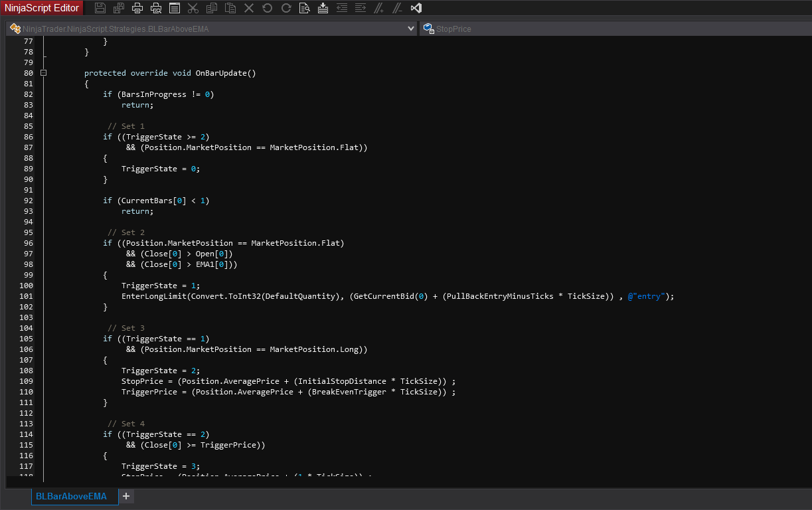Increase line indent via toolbar icon

(361, 8)
